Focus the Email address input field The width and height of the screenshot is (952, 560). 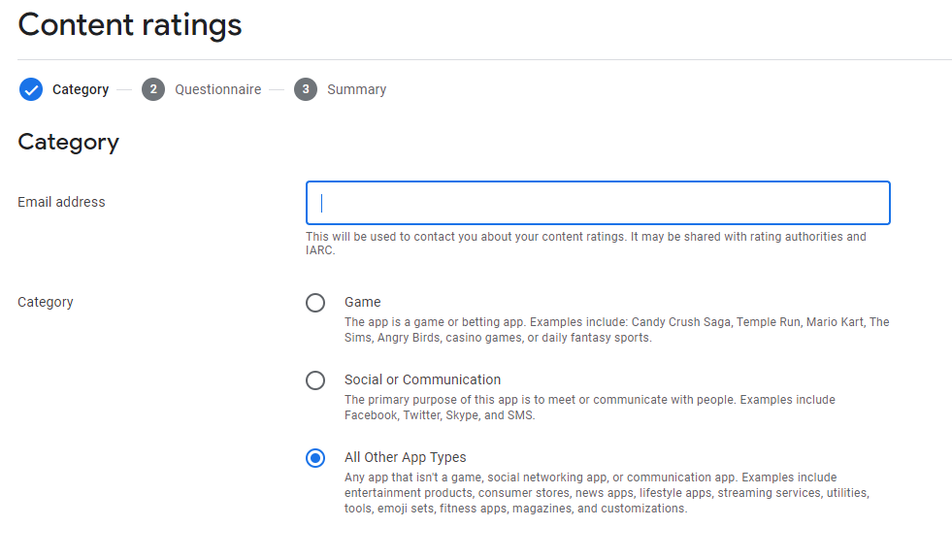[x=598, y=203]
